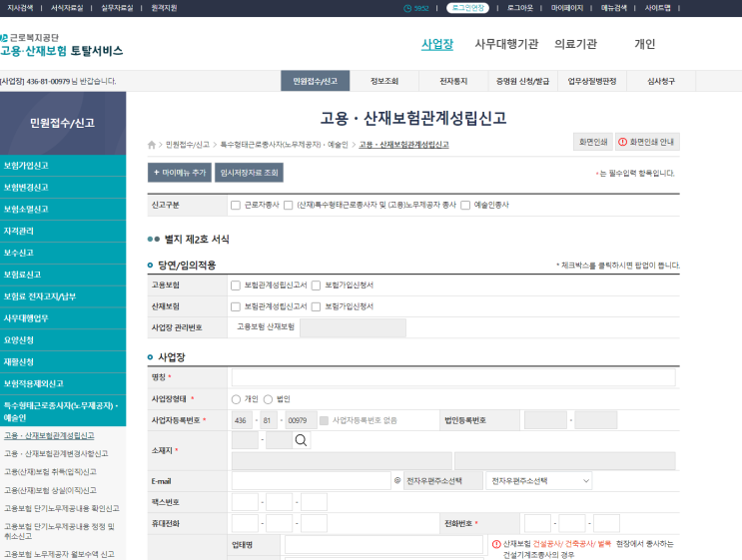Click first 전화번호 input box
The image size is (742, 560).
point(537,524)
